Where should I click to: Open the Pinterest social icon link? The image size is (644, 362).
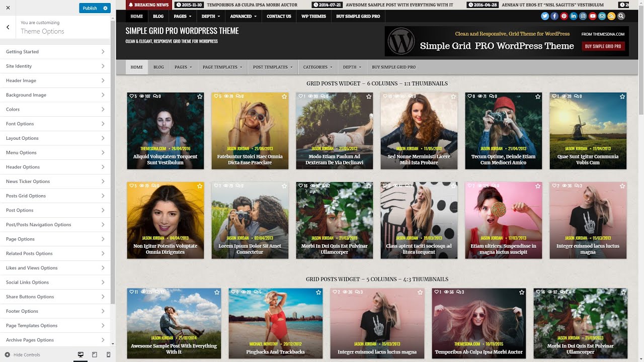tap(564, 16)
